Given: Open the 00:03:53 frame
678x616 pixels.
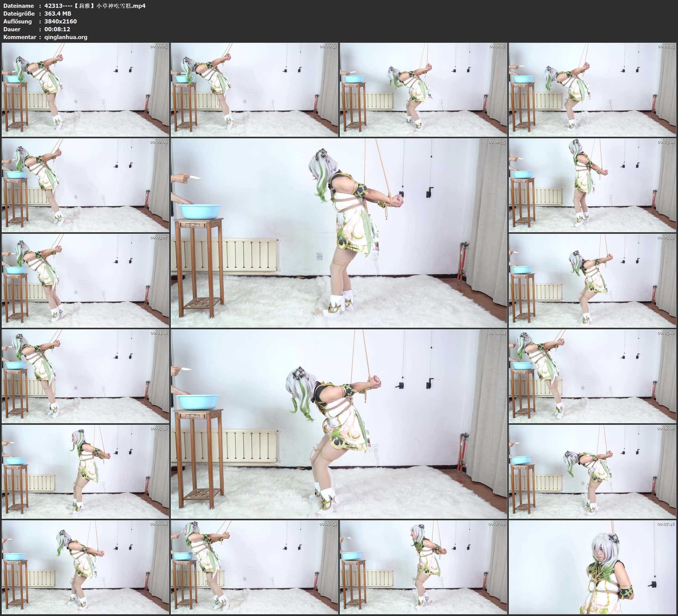Looking at the screenshot, I should [592, 281].
